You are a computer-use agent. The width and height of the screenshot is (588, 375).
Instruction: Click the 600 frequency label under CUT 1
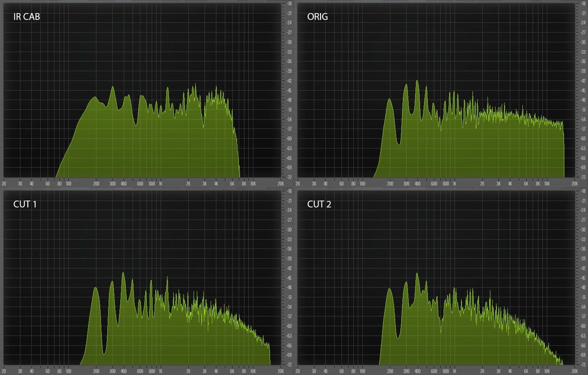(140, 371)
